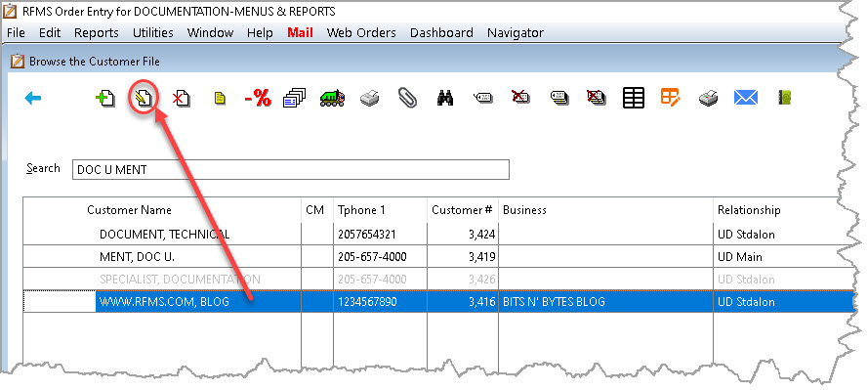Click customer number 3,424

click(481, 235)
